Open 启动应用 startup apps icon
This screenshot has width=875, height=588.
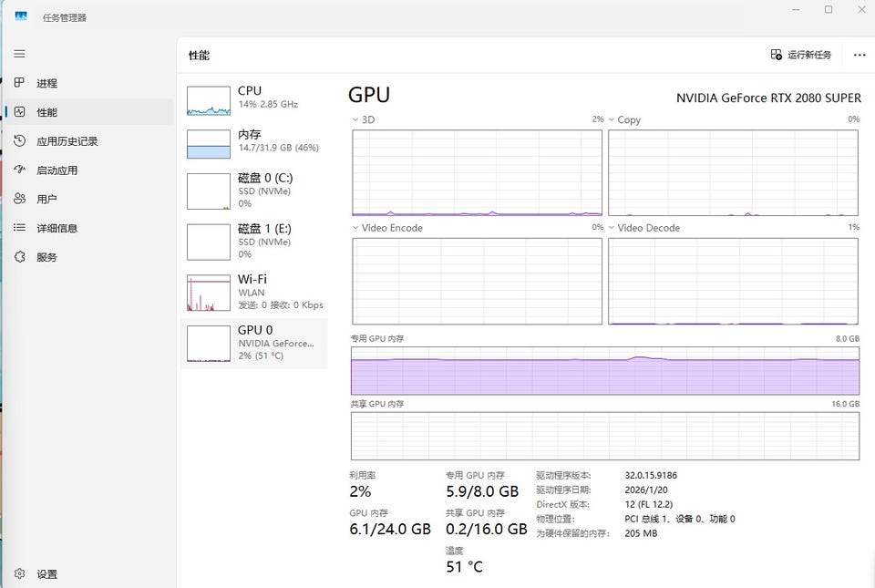coord(19,170)
